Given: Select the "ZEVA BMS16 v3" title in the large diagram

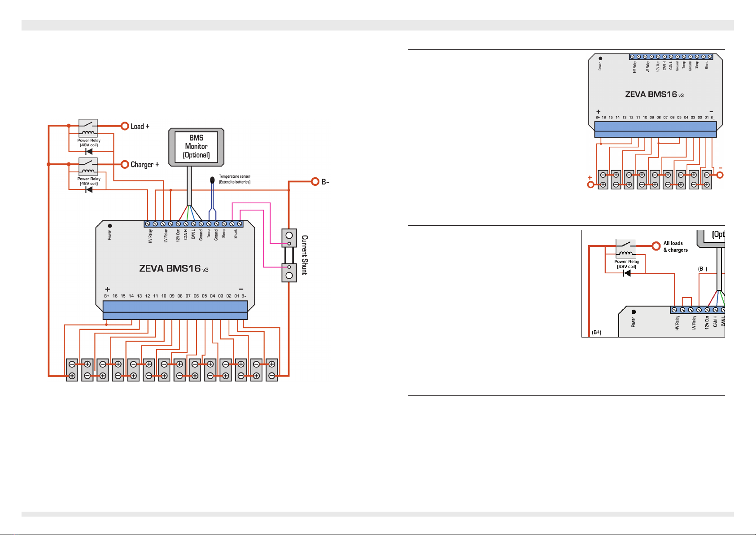Looking at the screenshot, I should click(x=174, y=268).
